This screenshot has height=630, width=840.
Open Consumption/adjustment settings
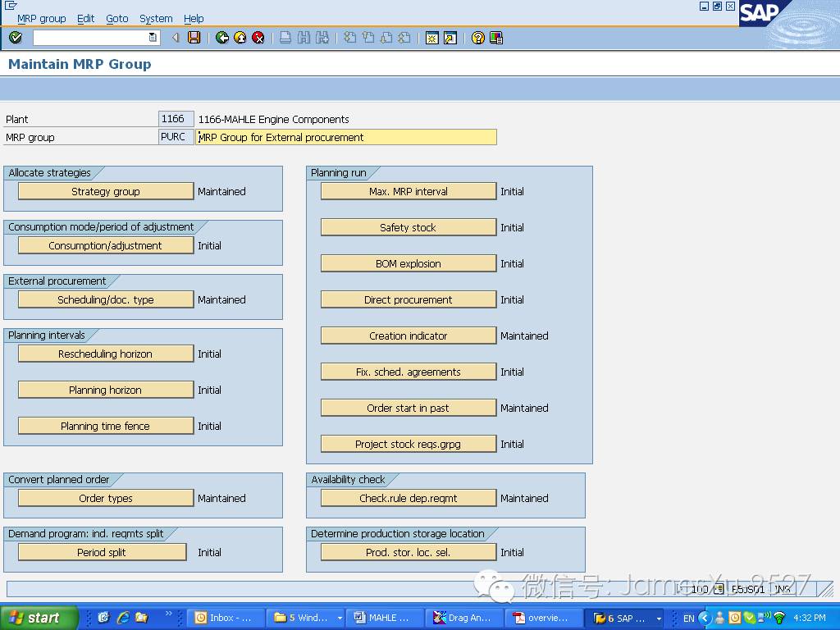(106, 245)
